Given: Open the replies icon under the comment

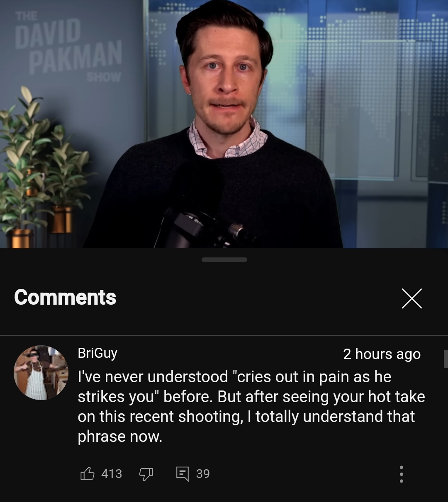Looking at the screenshot, I should (x=182, y=473).
